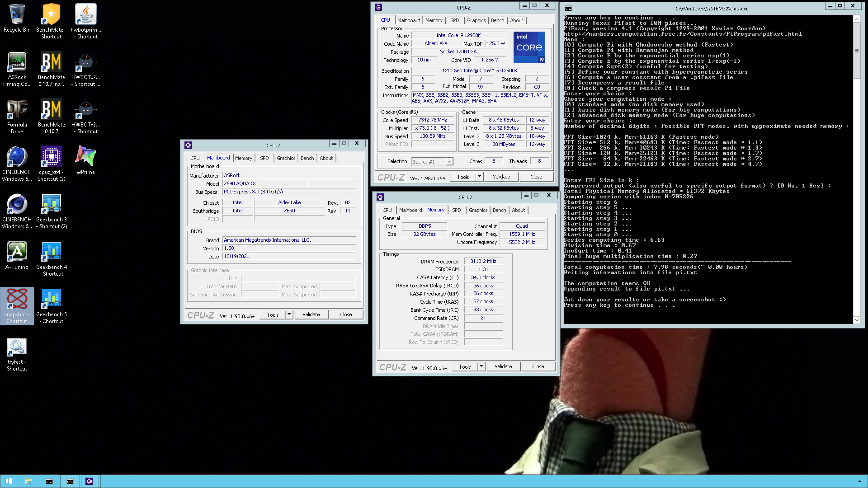Click Close in top CPU-Z window

536,177
